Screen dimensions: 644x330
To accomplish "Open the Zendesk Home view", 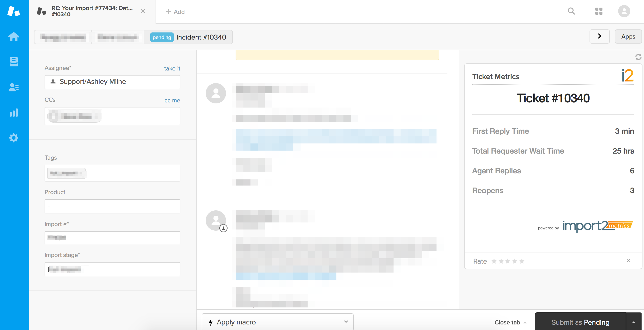I will (x=13, y=36).
